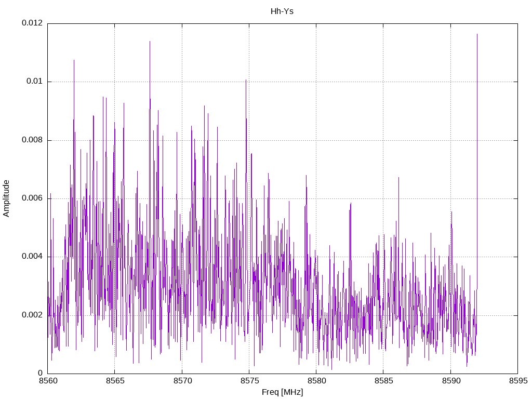Click the x-axis tick label 8570

coord(182,381)
